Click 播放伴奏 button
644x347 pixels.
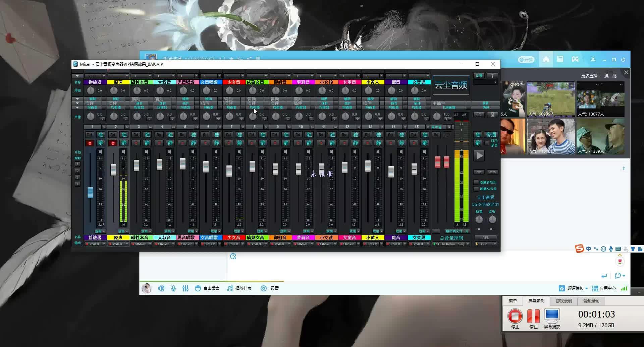(x=239, y=288)
